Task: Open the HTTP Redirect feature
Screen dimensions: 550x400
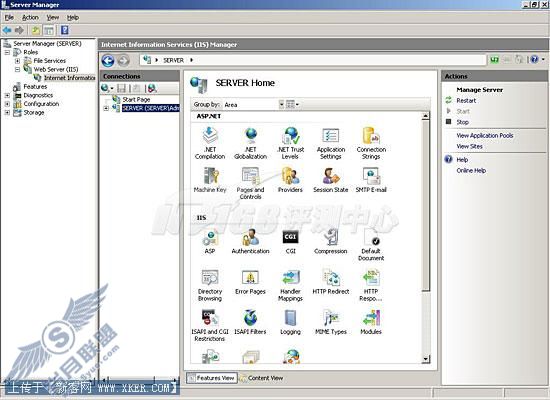Action: point(331,282)
